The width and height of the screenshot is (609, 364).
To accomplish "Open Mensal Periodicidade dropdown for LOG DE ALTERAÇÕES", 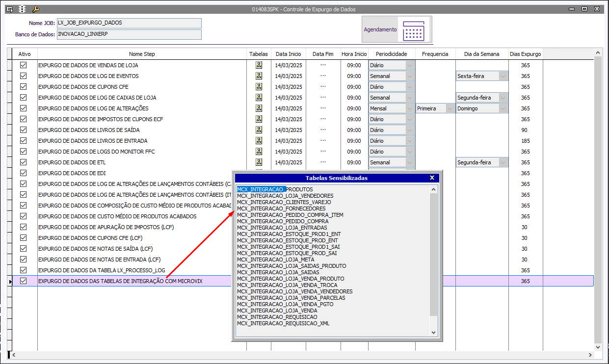I will [x=410, y=108].
